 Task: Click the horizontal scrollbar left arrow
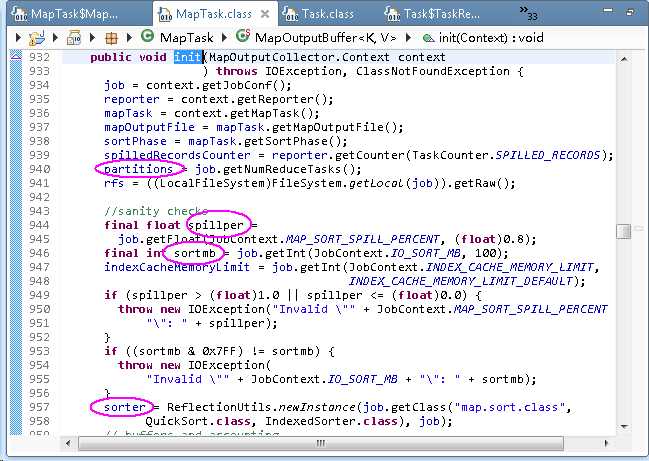(68, 443)
